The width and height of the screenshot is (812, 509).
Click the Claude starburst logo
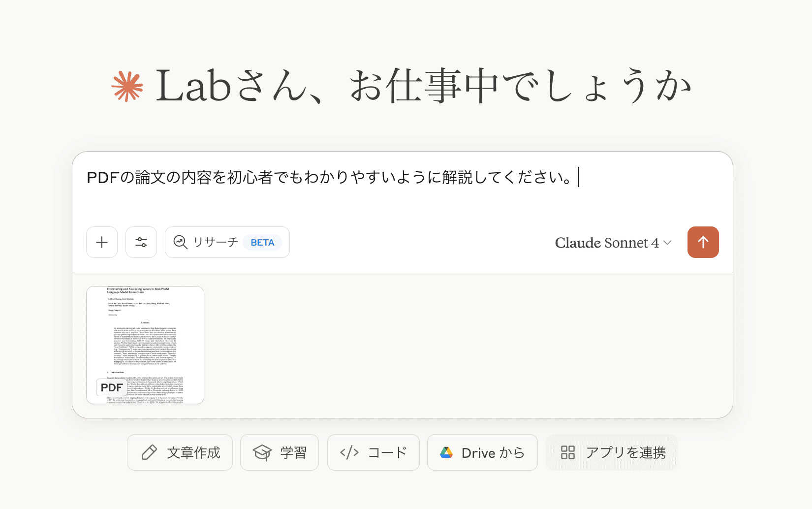[x=127, y=87]
